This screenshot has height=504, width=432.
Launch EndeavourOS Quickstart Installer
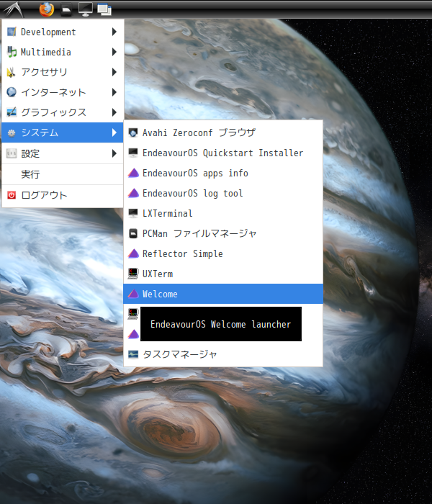[x=223, y=153]
